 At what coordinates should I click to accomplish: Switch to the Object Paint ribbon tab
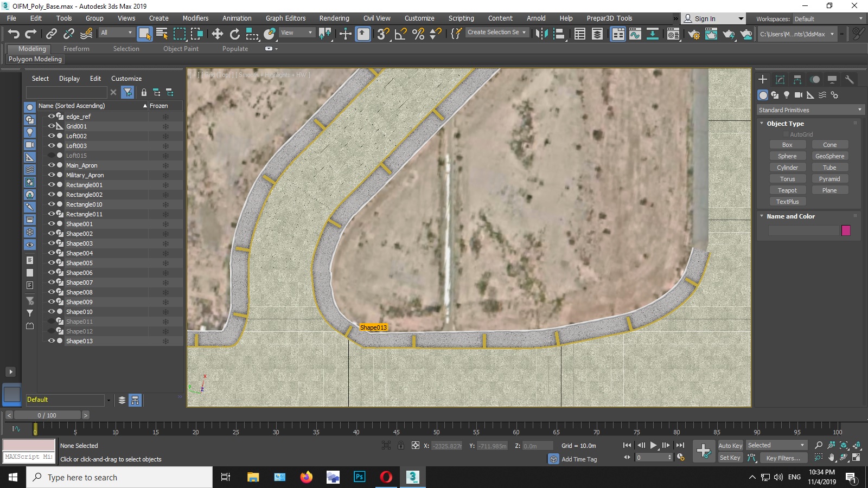click(181, 49)
